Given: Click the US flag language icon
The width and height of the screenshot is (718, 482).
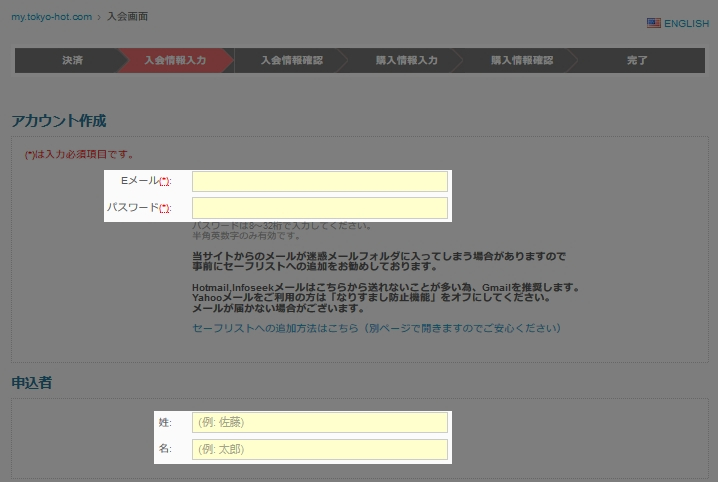Looking at the screenshot, I should 653,23.
